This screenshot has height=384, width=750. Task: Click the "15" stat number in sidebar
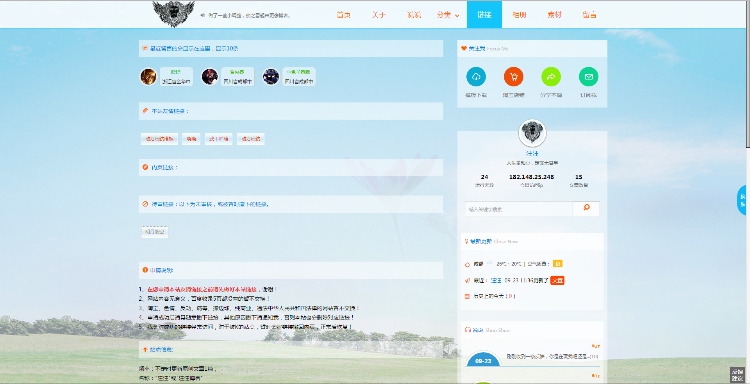point(579,177)
